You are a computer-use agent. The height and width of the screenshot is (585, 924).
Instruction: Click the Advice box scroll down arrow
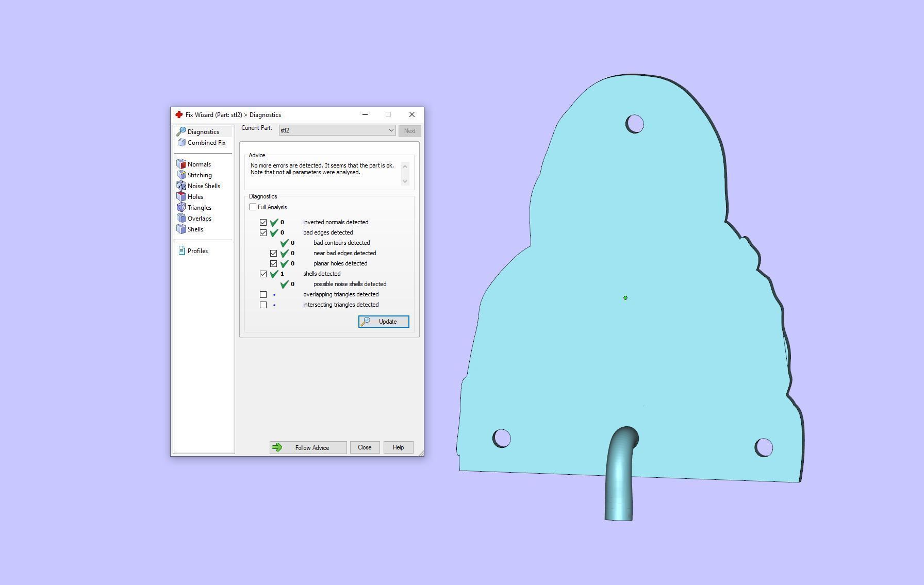pyautogui.click(x=405, y=181)
